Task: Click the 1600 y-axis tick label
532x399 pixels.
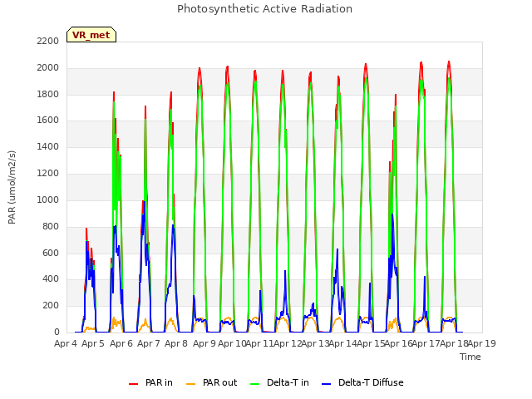Action: (48, 120)
